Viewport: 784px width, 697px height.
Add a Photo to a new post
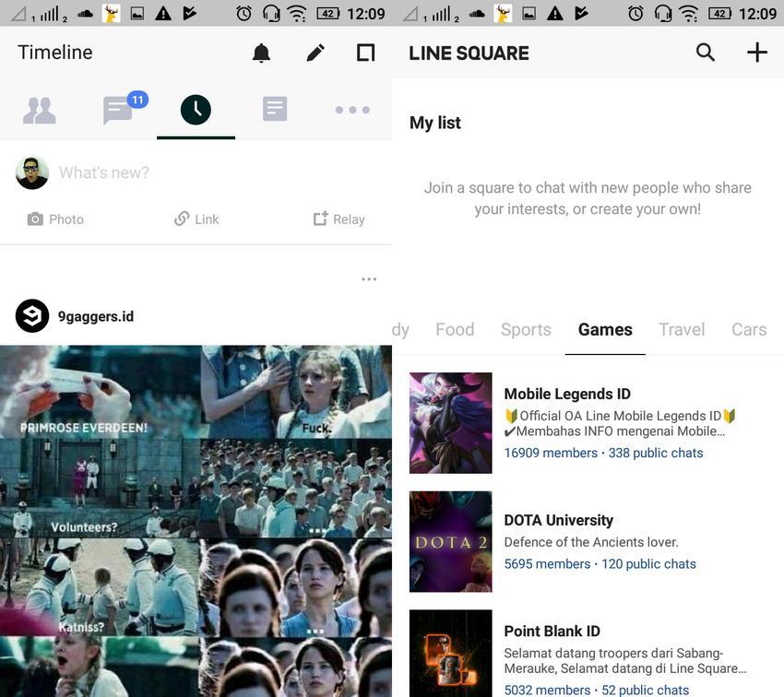[x=55, y=219]
